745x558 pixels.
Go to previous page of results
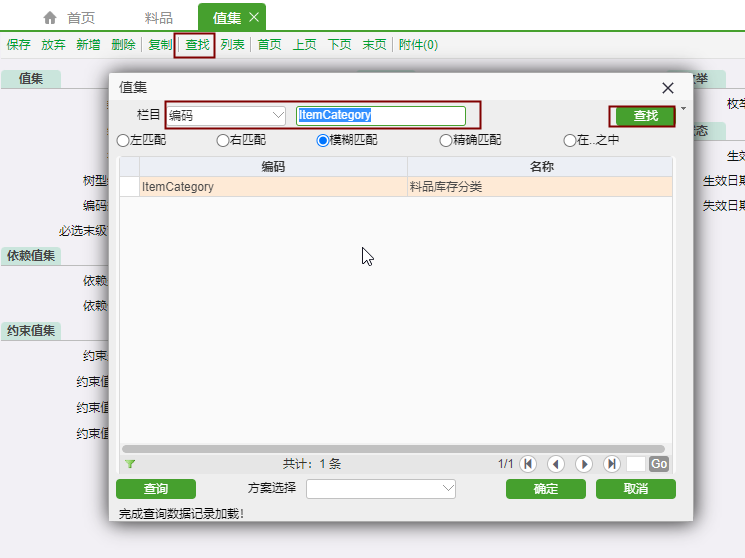[556, 464]
